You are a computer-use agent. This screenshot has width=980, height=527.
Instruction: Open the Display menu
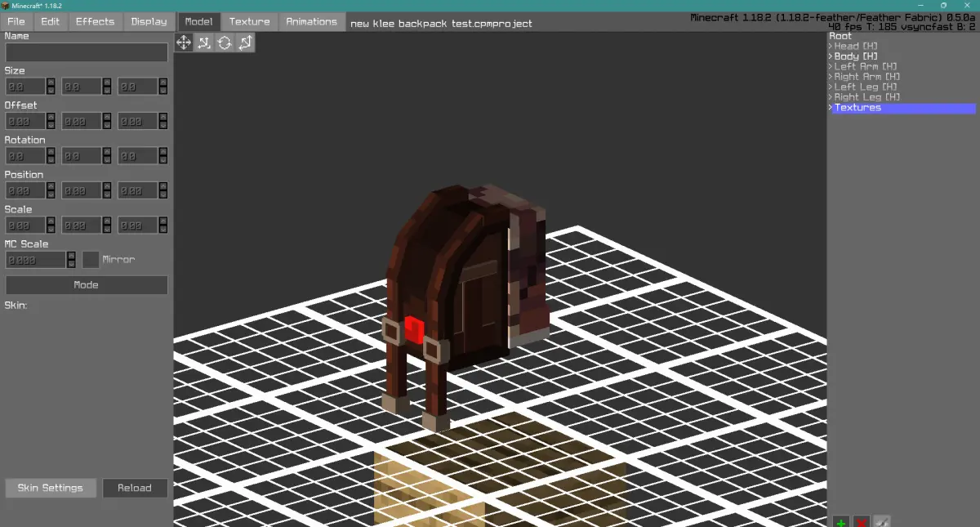click(x=149, y=21)
